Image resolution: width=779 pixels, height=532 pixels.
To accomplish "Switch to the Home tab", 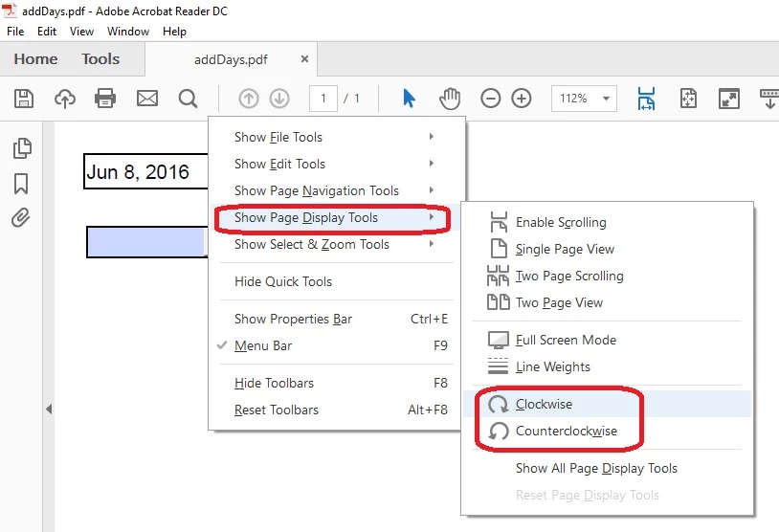I will point(35,59).
